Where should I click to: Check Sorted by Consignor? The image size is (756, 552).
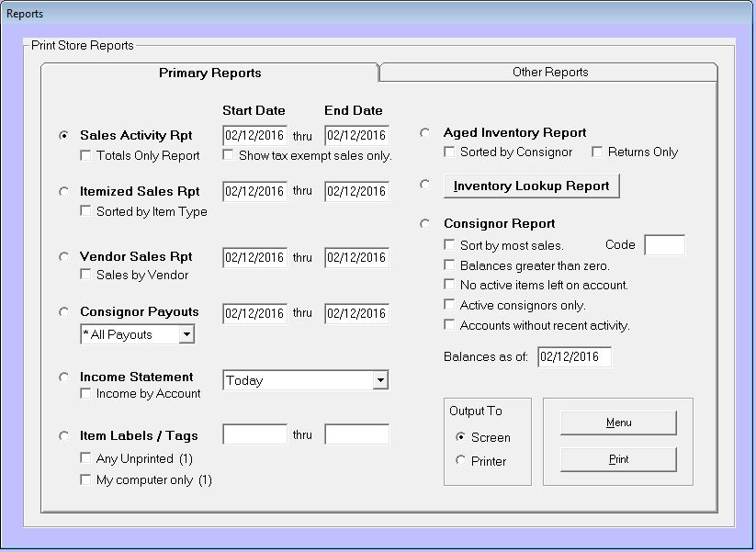[449, 152]
